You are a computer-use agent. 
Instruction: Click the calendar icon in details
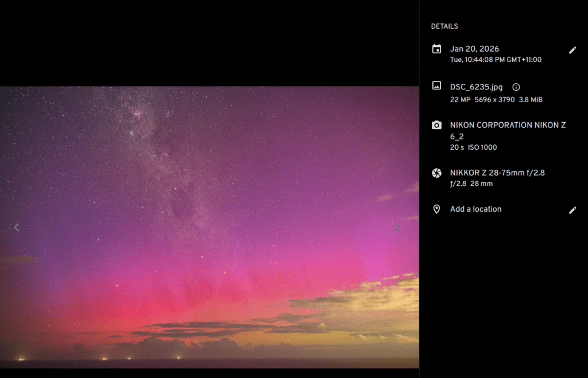pyautogui.click(x=436, y=49)
